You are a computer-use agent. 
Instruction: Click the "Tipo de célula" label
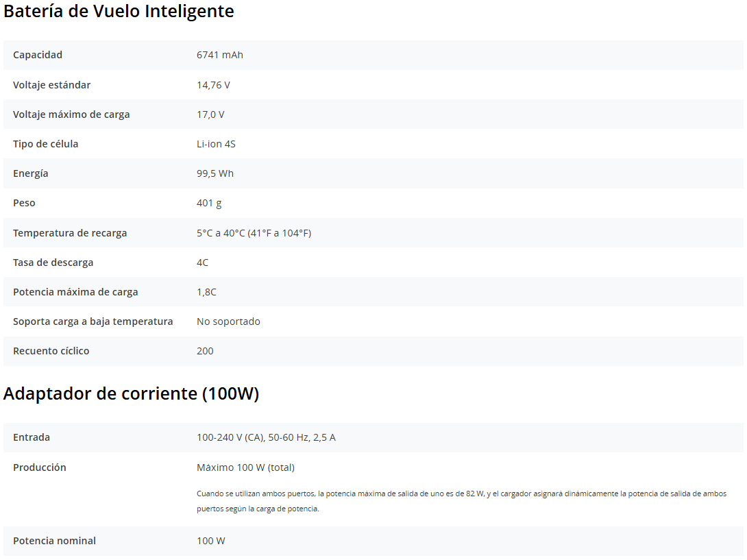(x=45, y=144)
